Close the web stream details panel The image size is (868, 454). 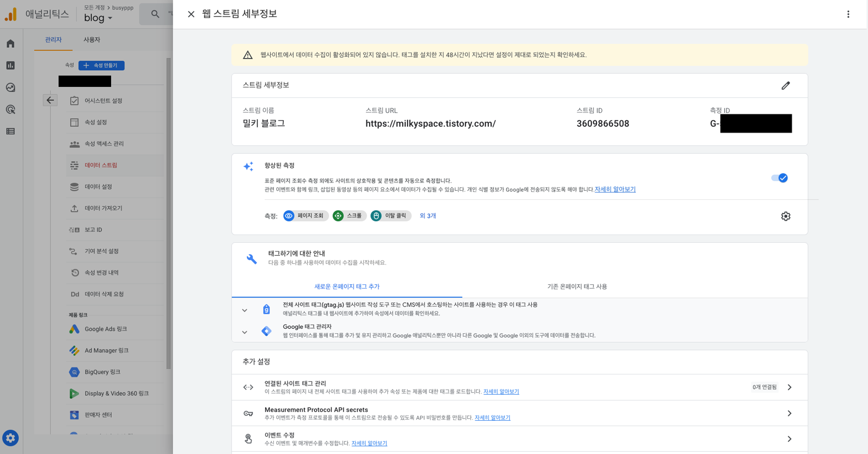coord(191,14)
